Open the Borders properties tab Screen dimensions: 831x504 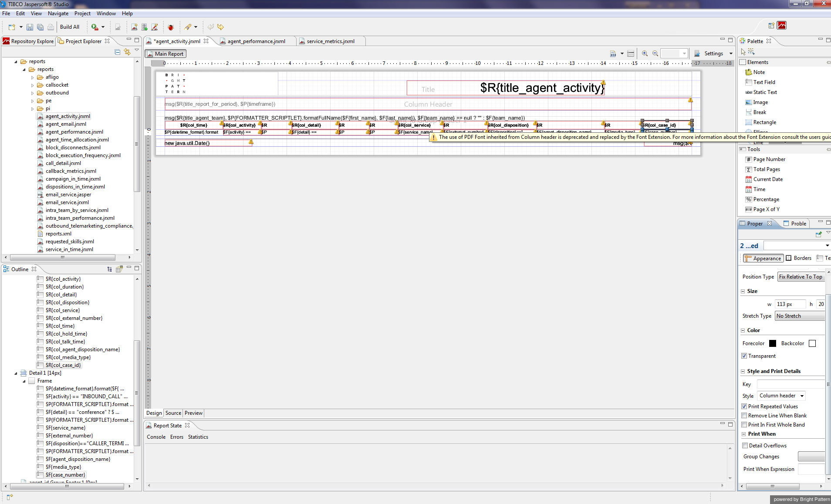pos(799,258)
